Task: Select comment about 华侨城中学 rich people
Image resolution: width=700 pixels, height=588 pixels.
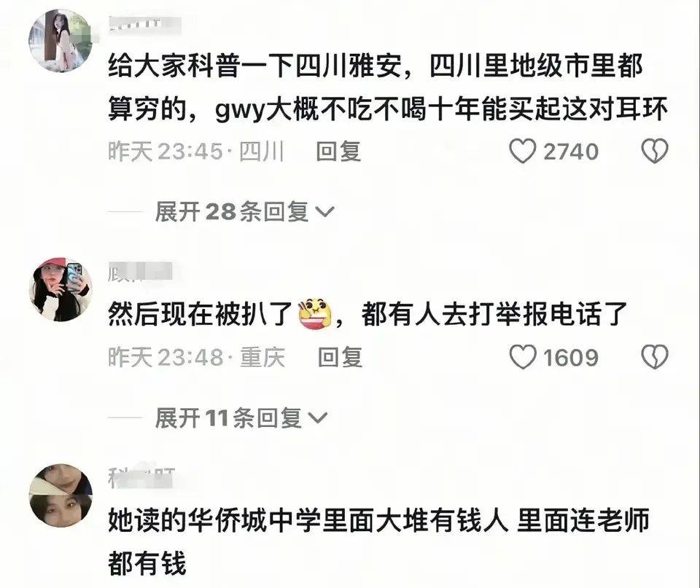Action: coord(378,541)
